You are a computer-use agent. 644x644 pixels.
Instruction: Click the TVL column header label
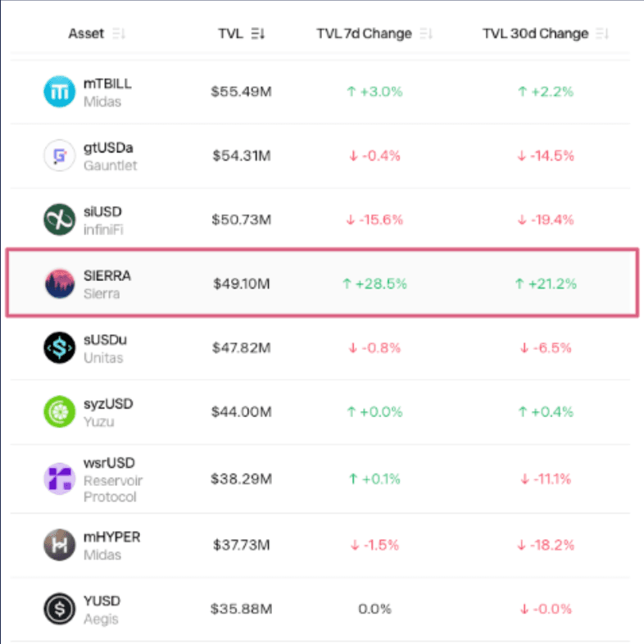(230, 34)
